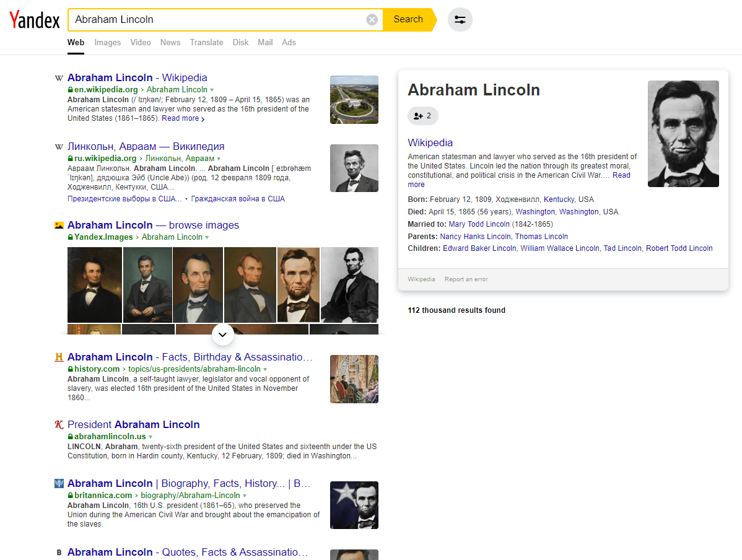
Task: Expand the abrahamlincoln.us result dropdown arrow
Action: (151, 437)
